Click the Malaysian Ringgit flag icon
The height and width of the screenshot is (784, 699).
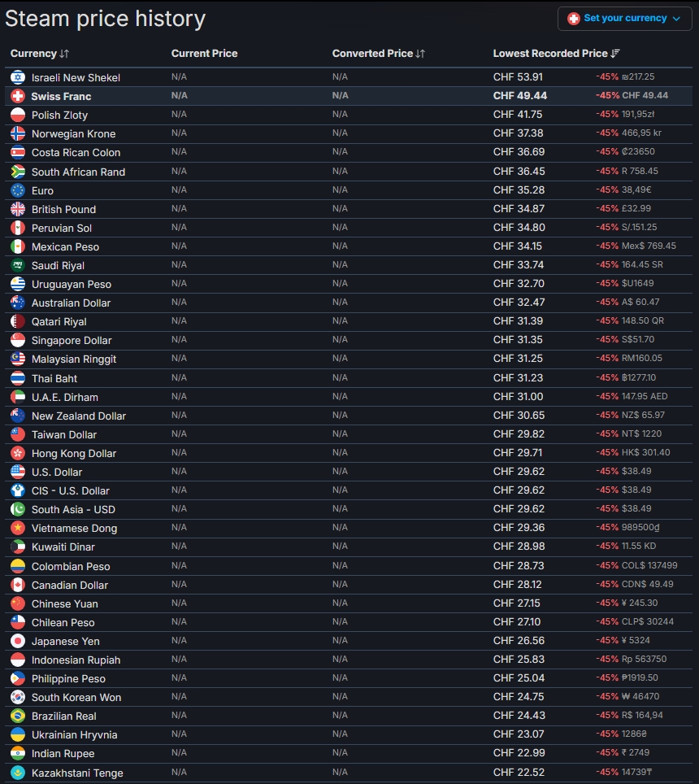coord(18,359)
